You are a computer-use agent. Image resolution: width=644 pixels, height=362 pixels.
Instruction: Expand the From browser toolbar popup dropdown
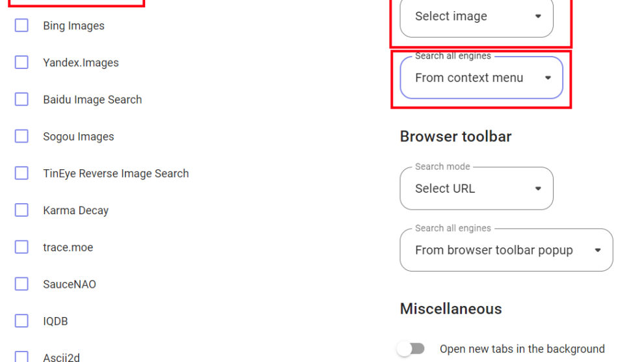[x=505, y=250]
